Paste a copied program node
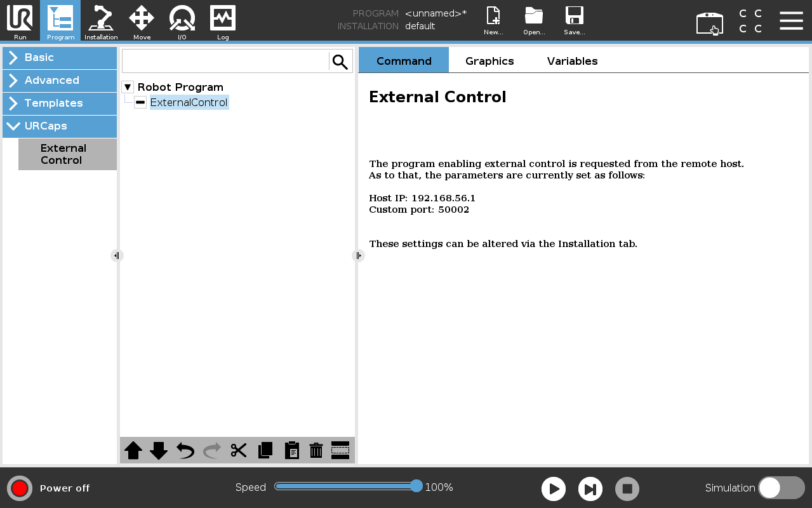This screenshot has width=812, height=508. 291,450
